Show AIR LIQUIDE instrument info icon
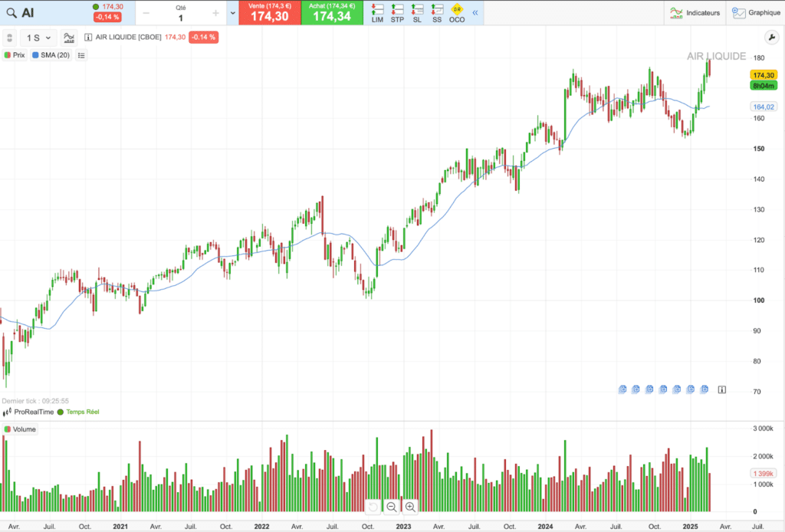Image resolution: width=785 pixels, height=532 pixels. [88, 37]
